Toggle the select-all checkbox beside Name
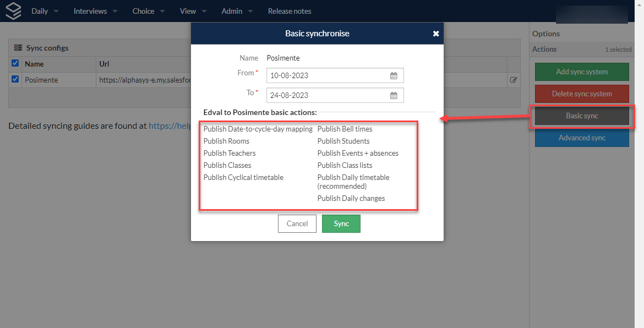Screen dimensions: 644x328 point(15,63)
